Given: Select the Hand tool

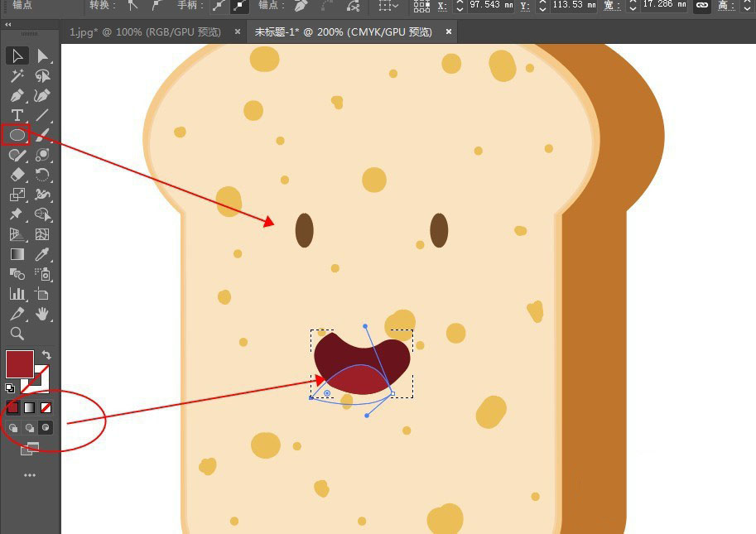Looking at the screenshot, I should pos(42,314).
